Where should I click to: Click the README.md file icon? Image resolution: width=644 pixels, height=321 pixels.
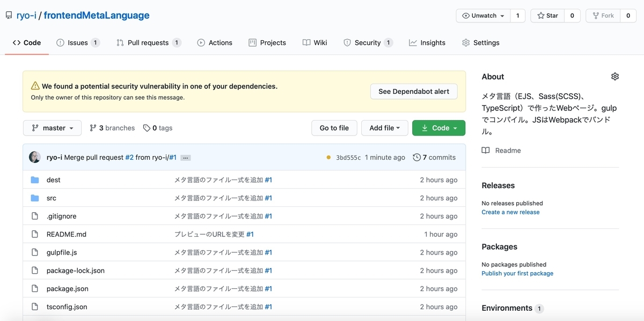[35, 234]
